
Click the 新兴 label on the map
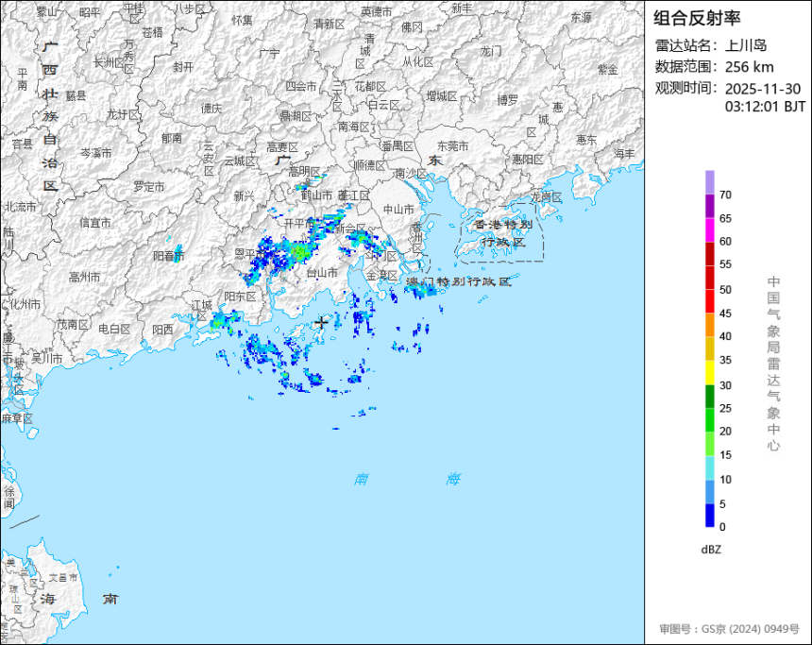[x=244, y=195]
